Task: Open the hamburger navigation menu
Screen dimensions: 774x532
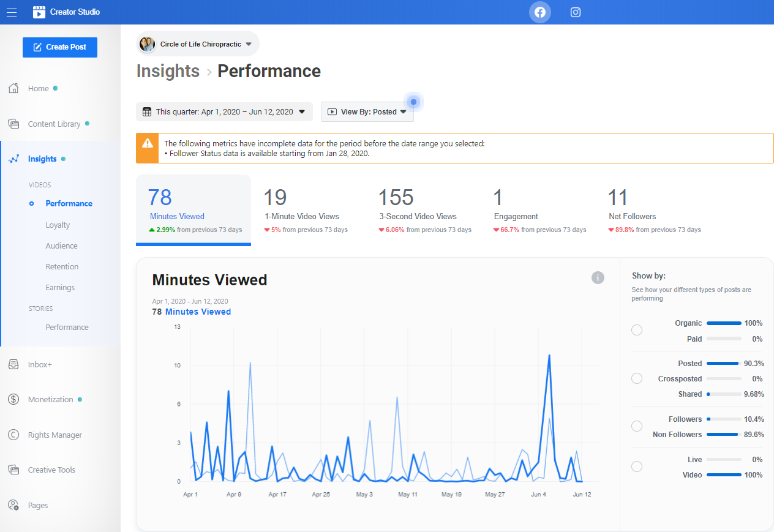Action: [x=12, y=12]
